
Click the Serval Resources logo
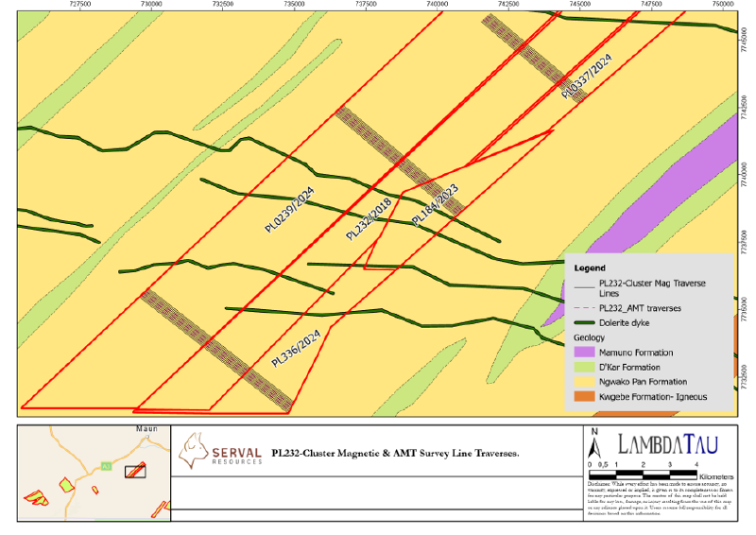(x=220, y=451)
